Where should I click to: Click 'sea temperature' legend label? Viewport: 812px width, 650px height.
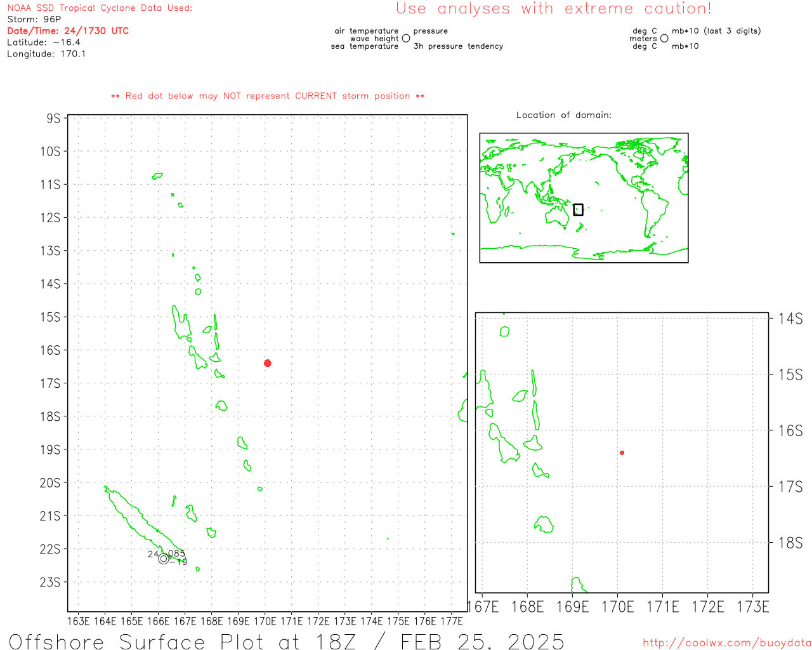(x=365, y=46)
